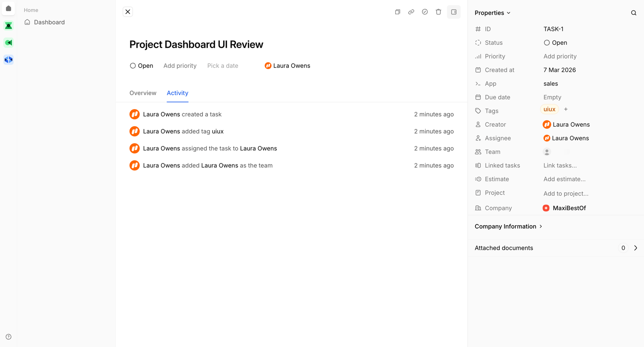
Task: Select the Activity tab
Action: [x=177, y=93]
